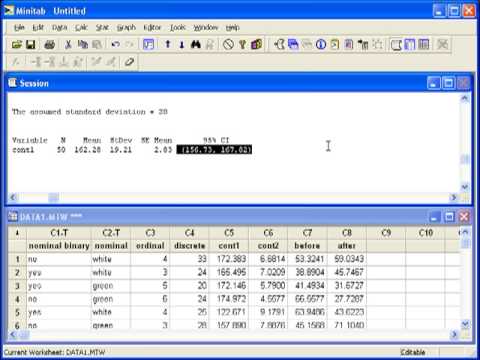The width and height of the screenshot is (480, 360).
Task: Click the DATA1.MTW worksheet title bar
Action: point(217,217)
